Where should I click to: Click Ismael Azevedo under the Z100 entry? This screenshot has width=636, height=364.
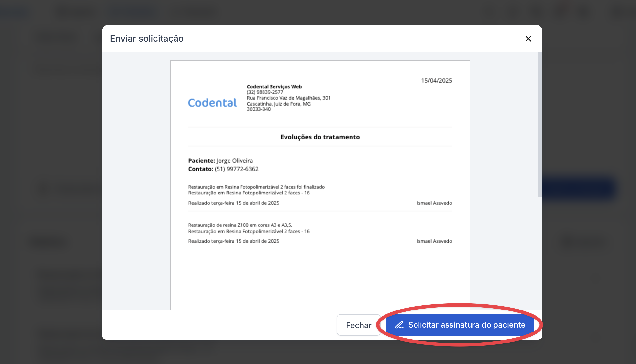click(434, 241)
